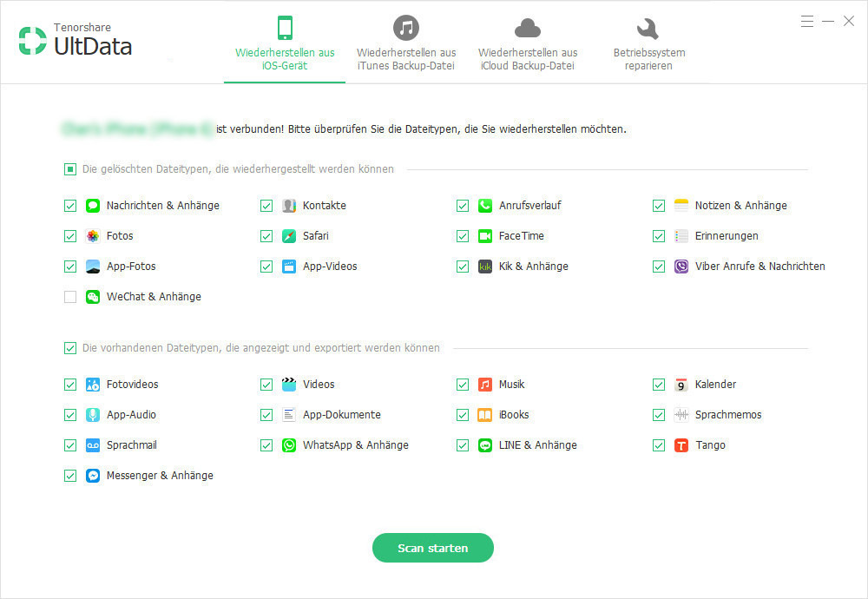The height and width of the screenshot is (599, 868).
Task: Click the App-Fotos icon
Action: click(x=93, y=267)
